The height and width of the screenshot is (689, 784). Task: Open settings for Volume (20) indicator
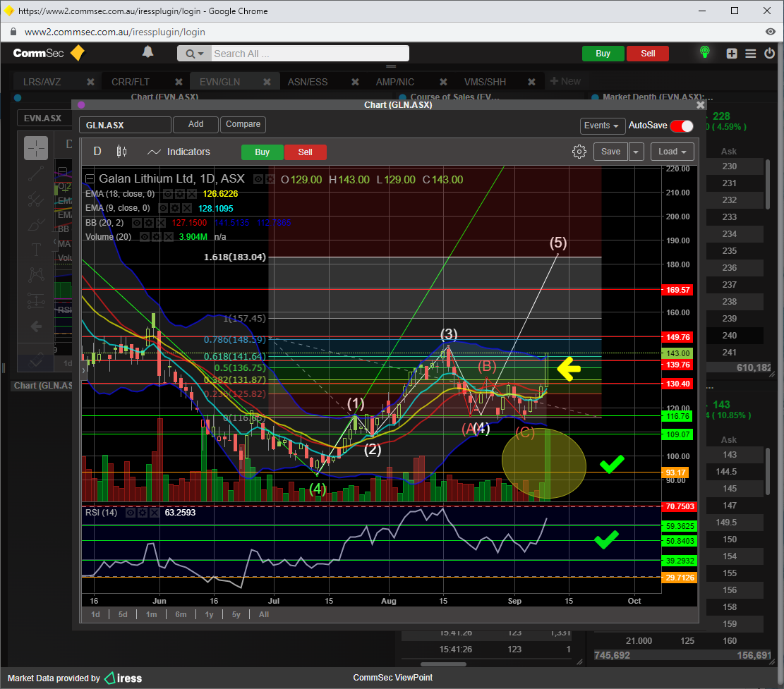coord(156,237)
